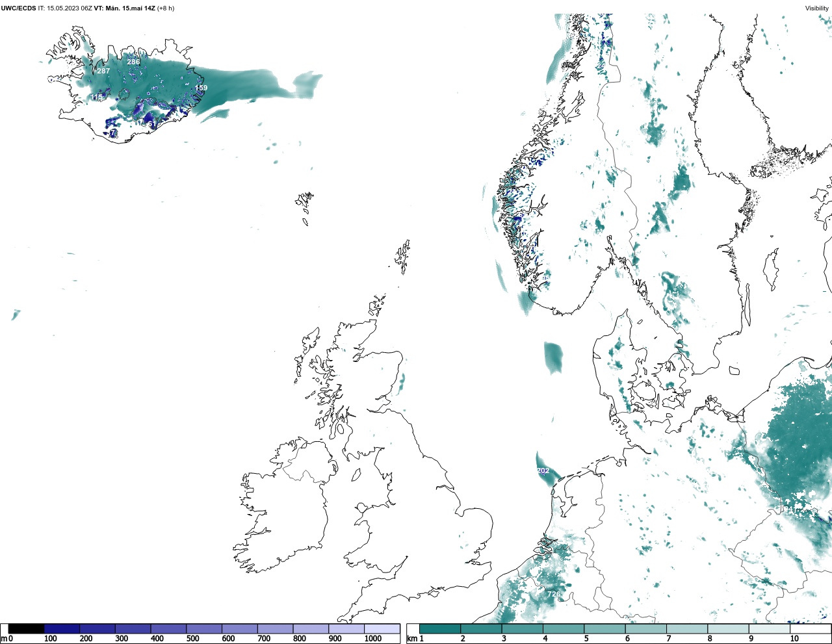
Task: Click the '1000' tick label on the metre scale
Action: tap(373, 639)
